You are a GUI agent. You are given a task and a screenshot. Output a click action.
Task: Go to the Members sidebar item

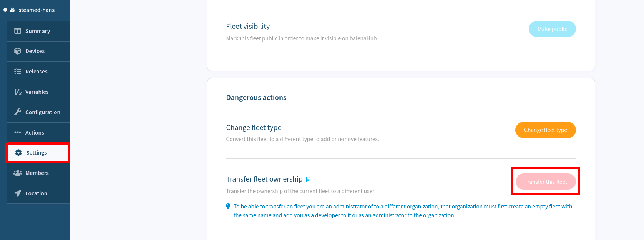(37, 173)
